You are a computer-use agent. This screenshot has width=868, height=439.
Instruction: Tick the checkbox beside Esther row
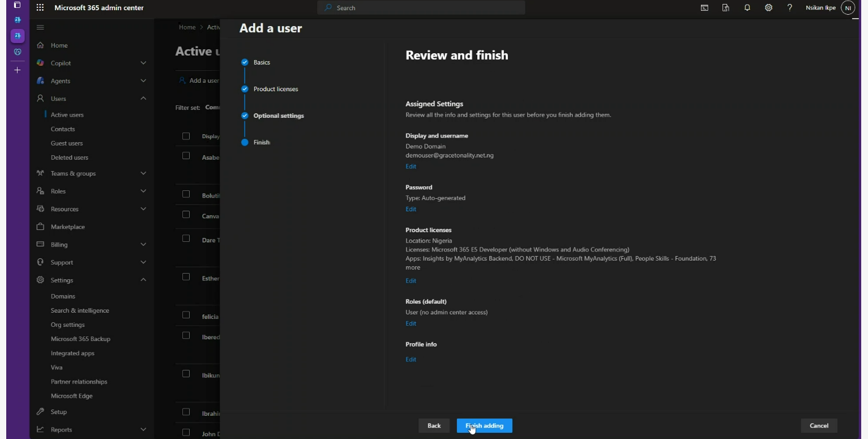186,277
